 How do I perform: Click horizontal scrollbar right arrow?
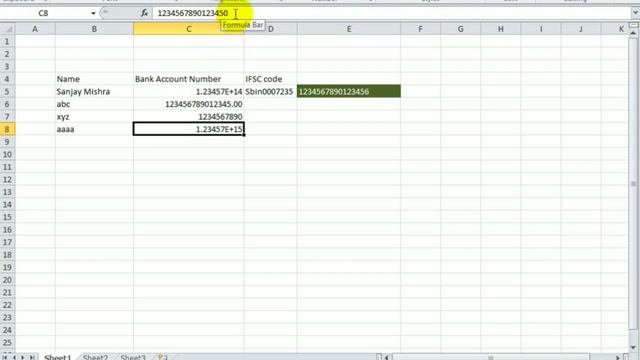coord(618,357)
